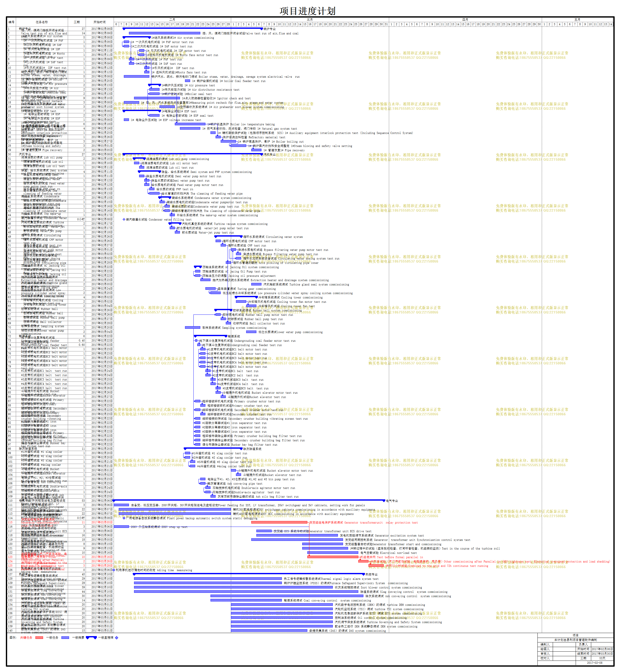Viewport: 620px width, 672px height.
Task: Click the Plant power backup switch milestone diamond
Action: [x=124, y=518]
